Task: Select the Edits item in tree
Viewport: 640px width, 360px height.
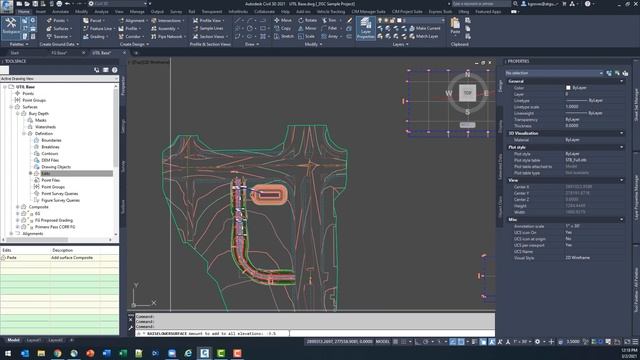Action: click(x=45, y=173)
